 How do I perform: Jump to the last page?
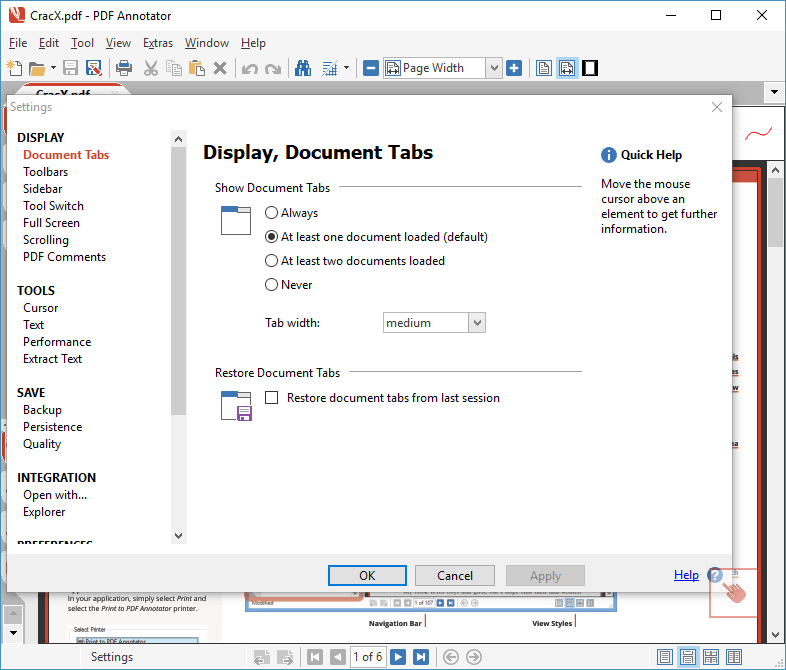[421, 657]
